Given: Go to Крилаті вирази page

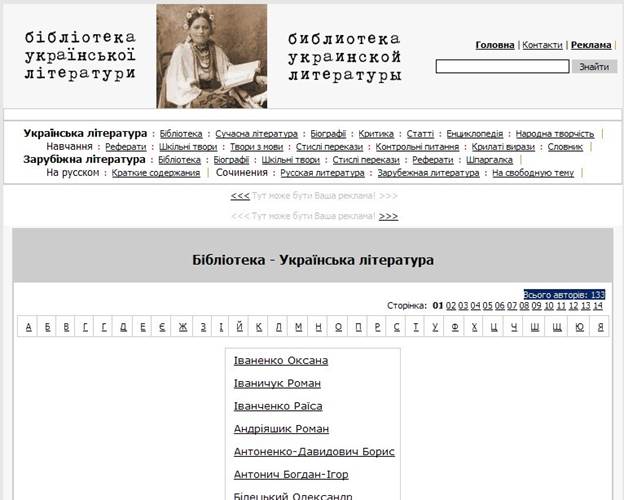Looking at the screenshot, I should pyautogui.click(x=503, y=146).
